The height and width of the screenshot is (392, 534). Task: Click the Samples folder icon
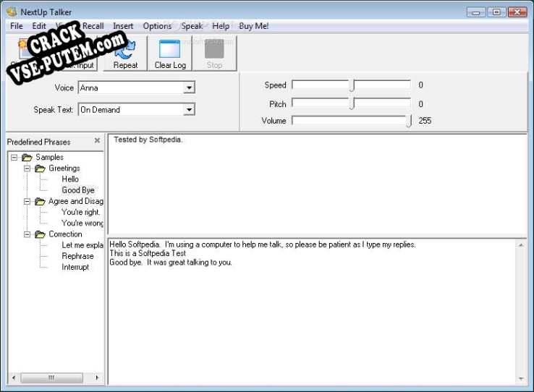click(x=27, y=157)
